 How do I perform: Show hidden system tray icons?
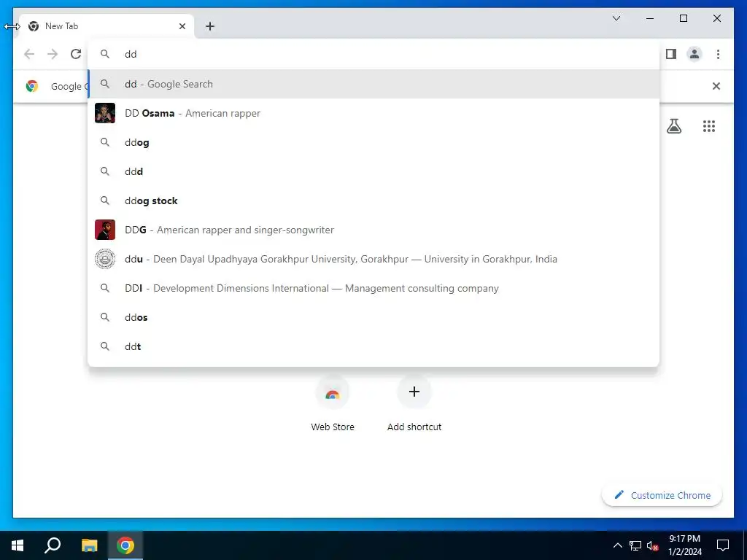coord(617,545)
